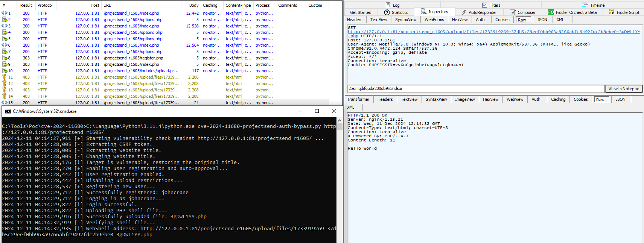Sort sessions by Result column header
The height and width of the screenshot is (243, 644).
tap(26, 5)
